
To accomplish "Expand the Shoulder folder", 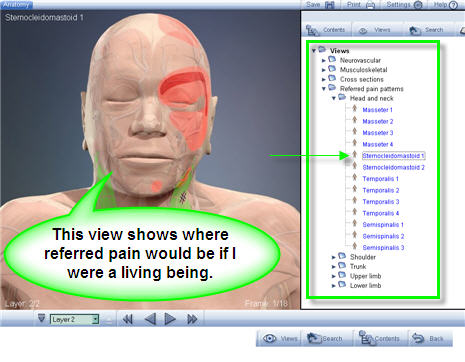I will point(333,257).
